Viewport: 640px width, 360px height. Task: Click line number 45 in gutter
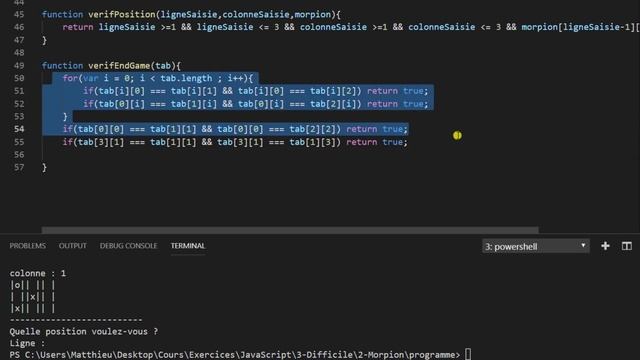click(19, 14)
